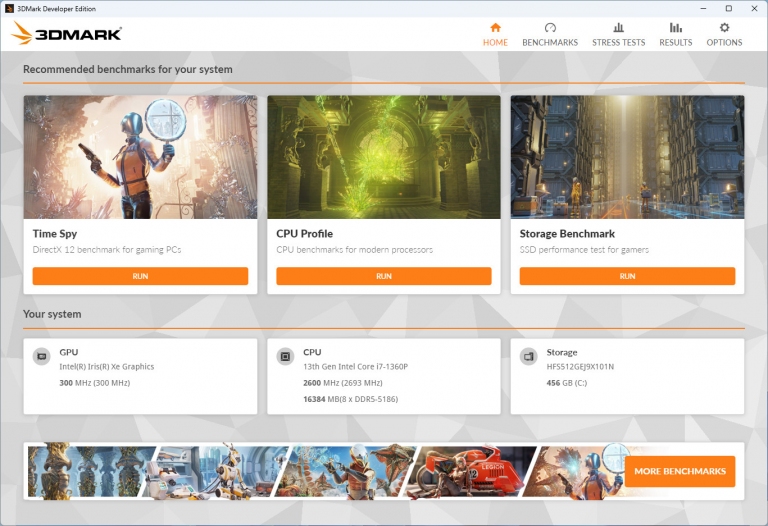Click the Storage drive icon
Viewport: 768px width, 526px height.
tap(528, 356)
